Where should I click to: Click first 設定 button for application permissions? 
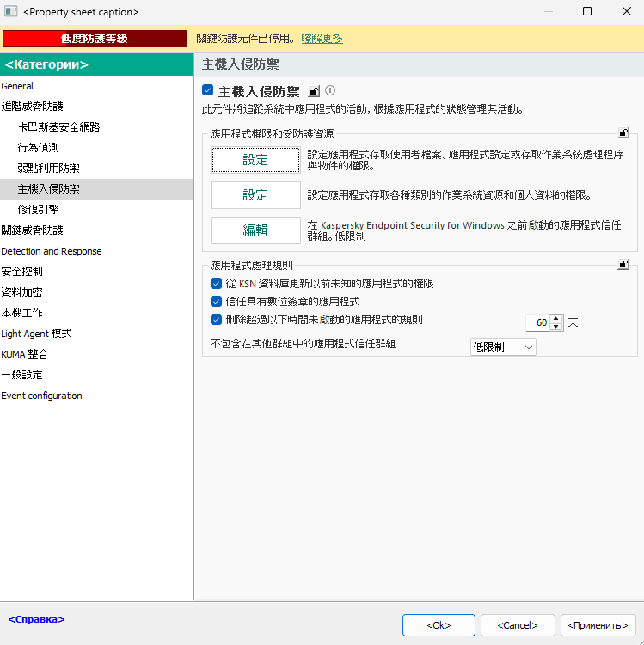click(x=255, y=160)
